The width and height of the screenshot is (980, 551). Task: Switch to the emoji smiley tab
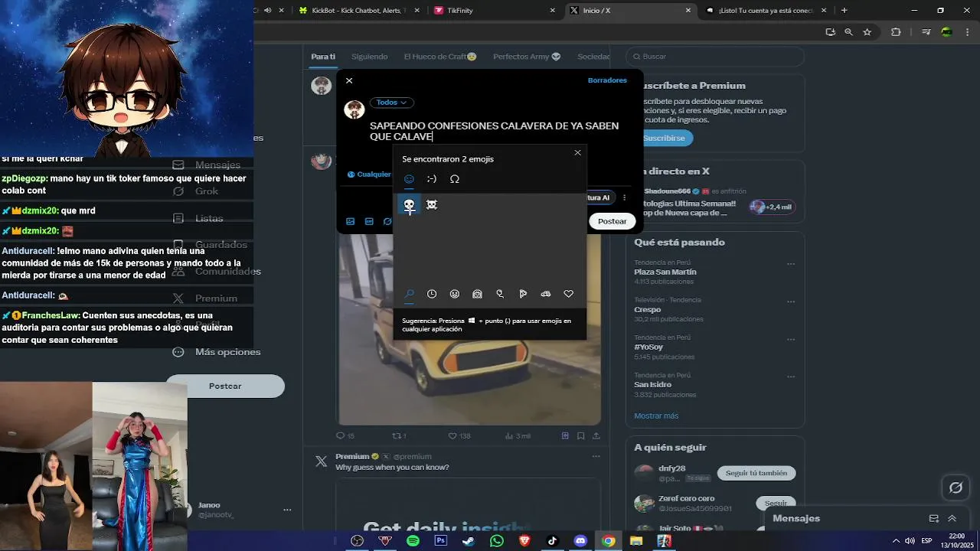click(x=409, y=179)
